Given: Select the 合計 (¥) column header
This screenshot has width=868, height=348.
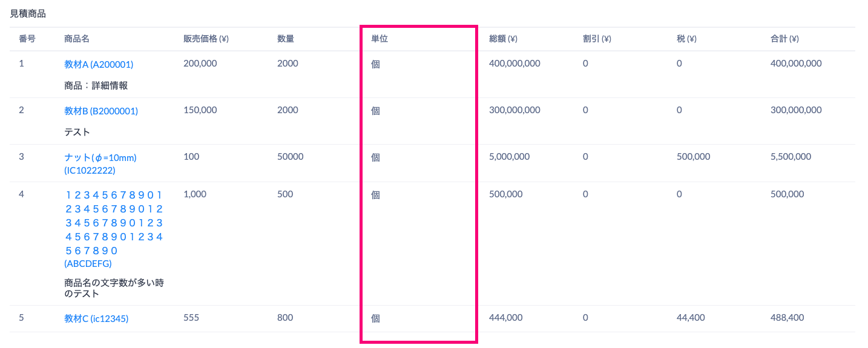Looking at the screenshot, I should tap(784, 39).
